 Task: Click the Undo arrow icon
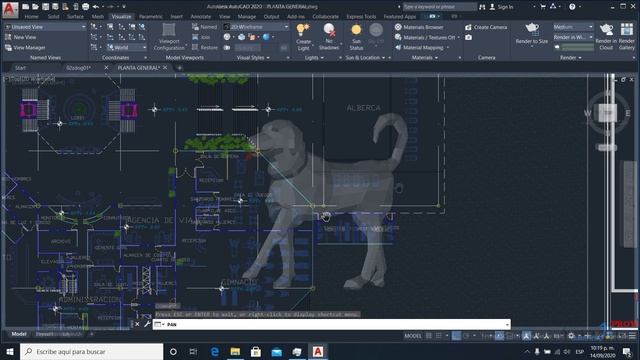(96, 7)
